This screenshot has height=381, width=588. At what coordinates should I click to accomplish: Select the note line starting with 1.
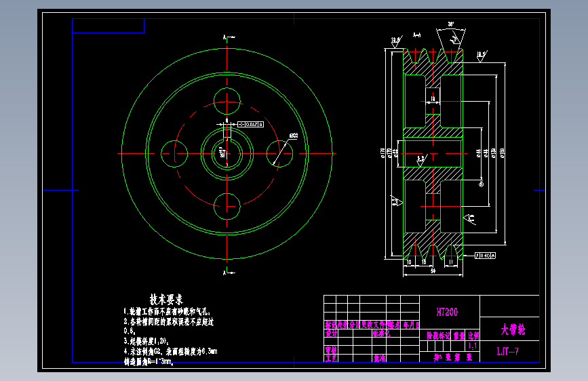click(x=168, y=312)
